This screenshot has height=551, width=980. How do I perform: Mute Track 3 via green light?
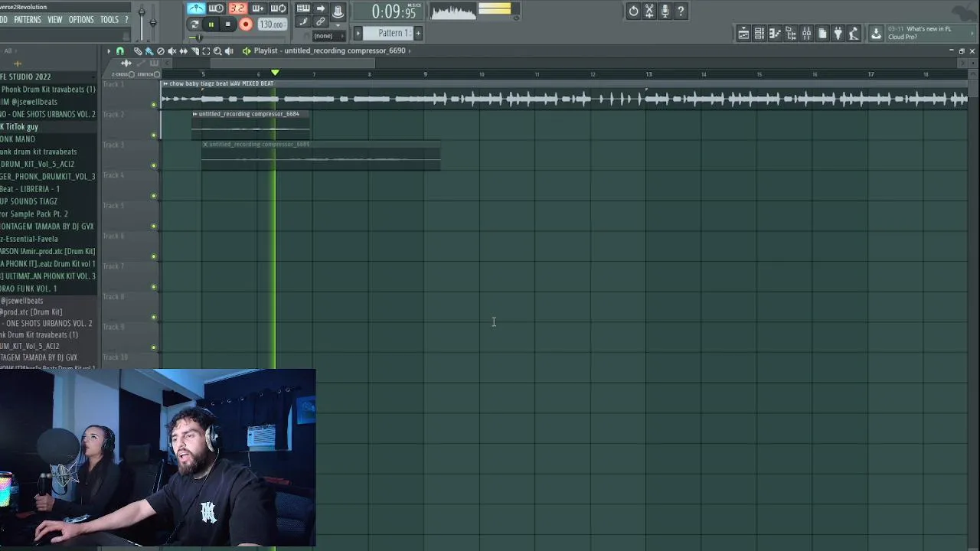tap(154, 165)
